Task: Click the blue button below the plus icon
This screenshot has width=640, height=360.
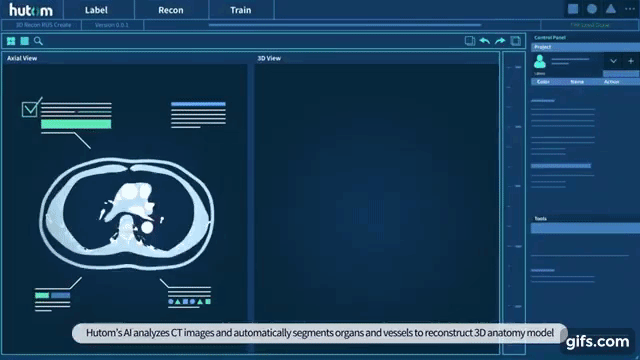Action: [x=621, y=73]
